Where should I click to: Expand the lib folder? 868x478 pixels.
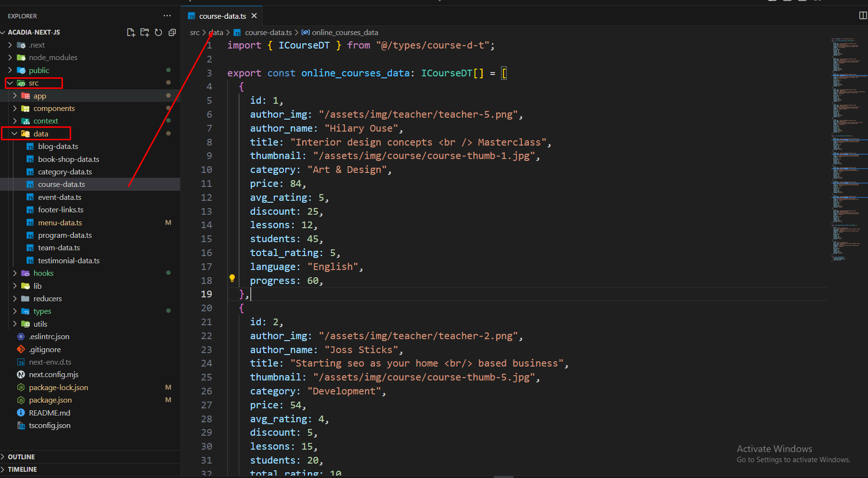[15, 286]
